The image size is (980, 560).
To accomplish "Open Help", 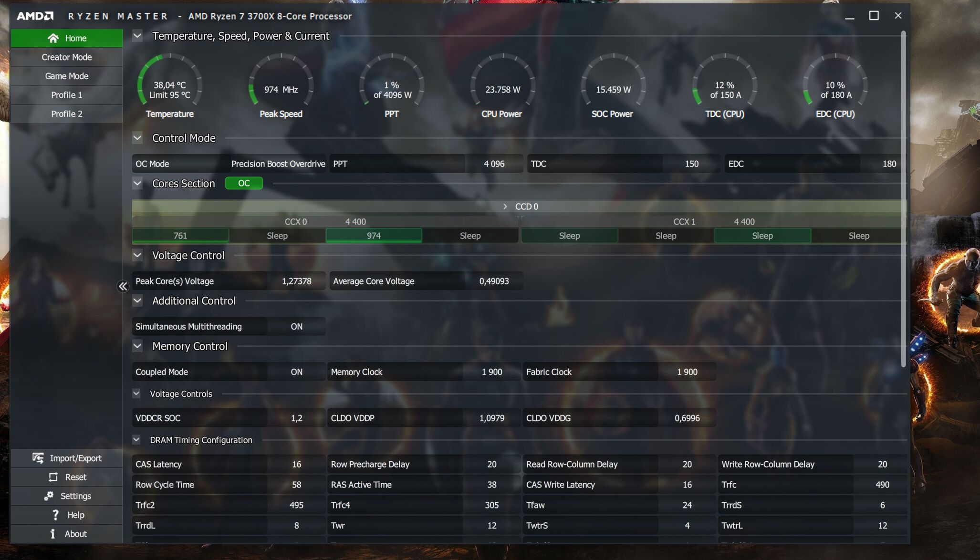I will click(66, 515).
